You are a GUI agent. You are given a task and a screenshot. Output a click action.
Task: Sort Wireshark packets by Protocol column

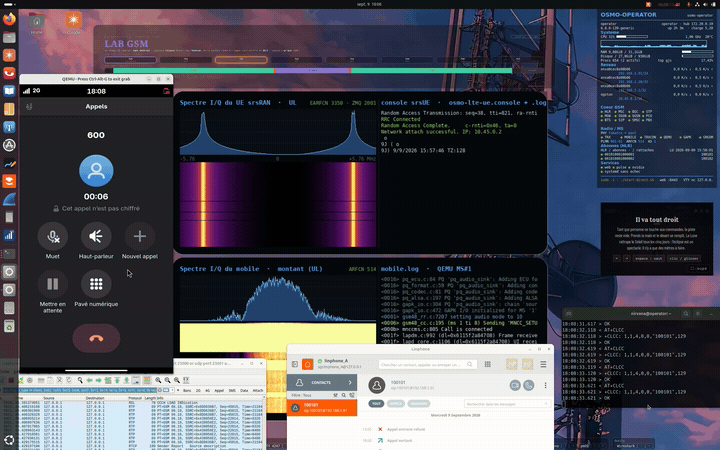pyautogui.click(x=135, y=398)
